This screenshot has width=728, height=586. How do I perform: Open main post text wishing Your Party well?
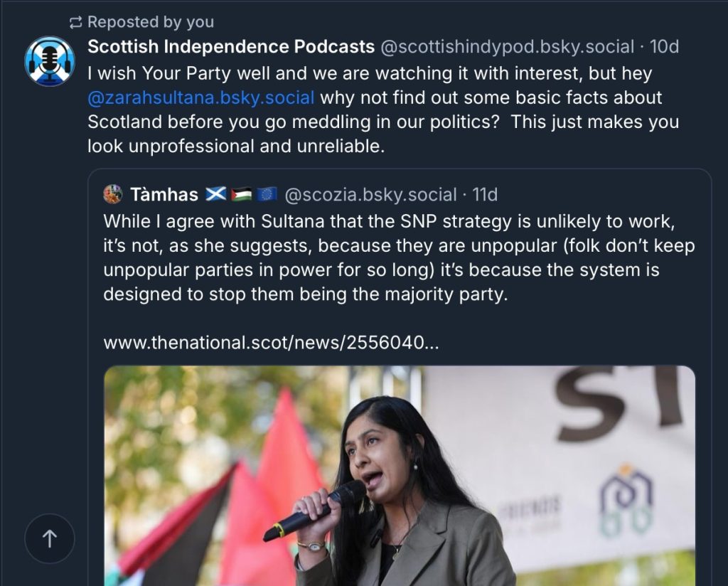(x=383, y=110)
